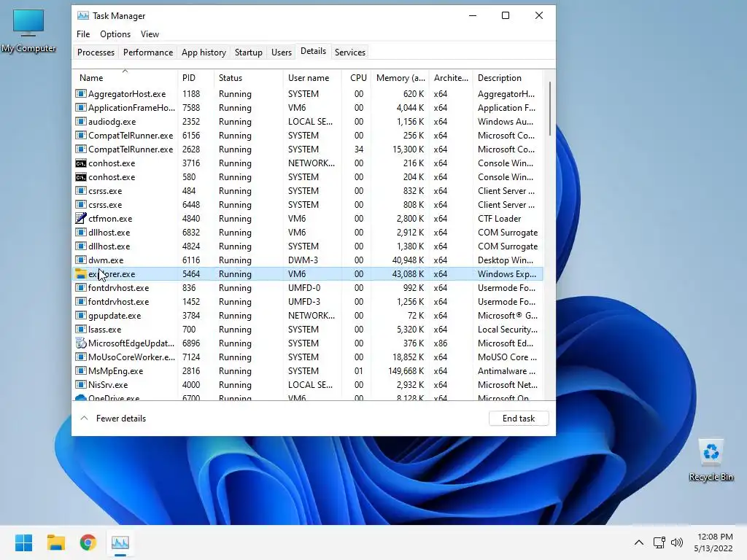The image size is (747, 560).
Task: Sort by the User name column header
Action: click(312, 77)
